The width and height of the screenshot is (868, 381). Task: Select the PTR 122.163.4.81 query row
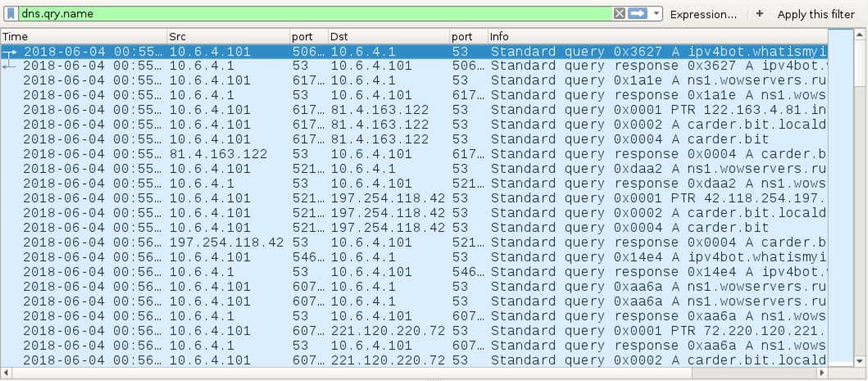(x=414, y=110)
